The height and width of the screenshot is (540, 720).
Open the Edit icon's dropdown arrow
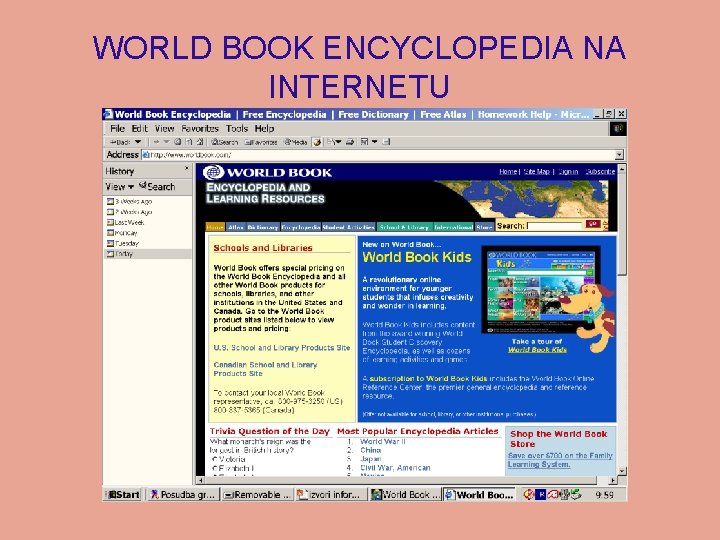click(x=375, y=142)
